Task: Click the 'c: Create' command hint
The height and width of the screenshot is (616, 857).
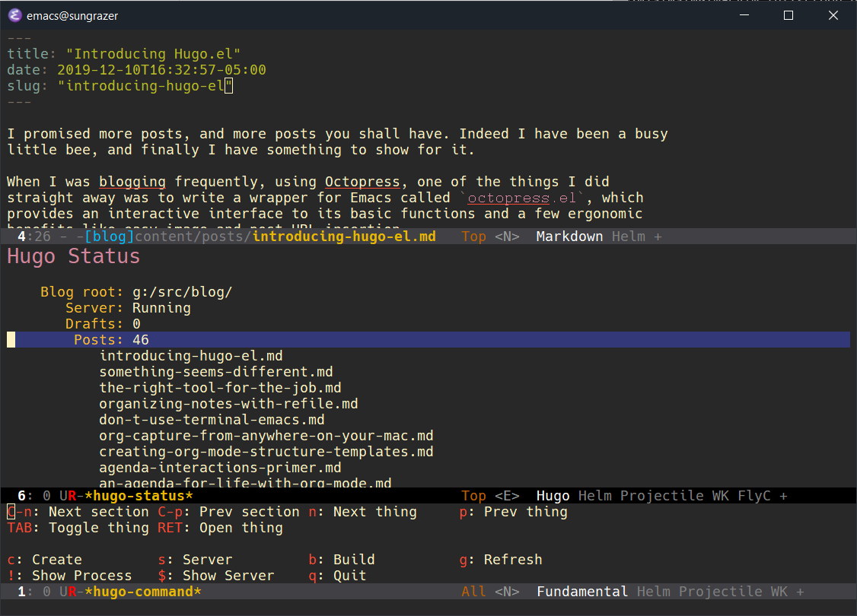Action: point(44,560)
